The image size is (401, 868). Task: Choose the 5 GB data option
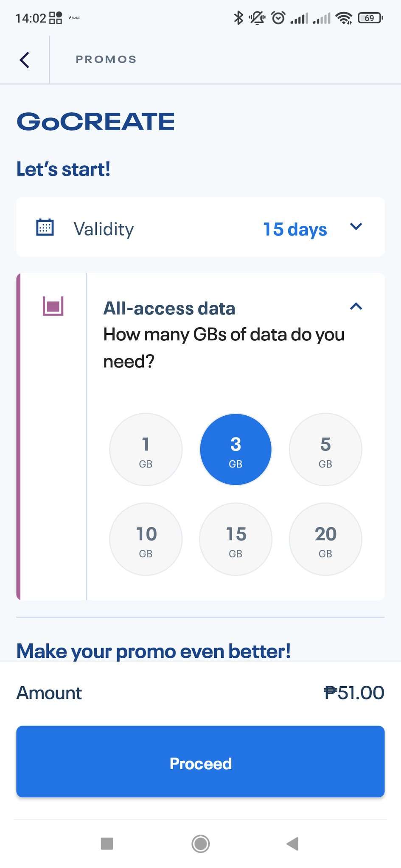coord(325,449)
